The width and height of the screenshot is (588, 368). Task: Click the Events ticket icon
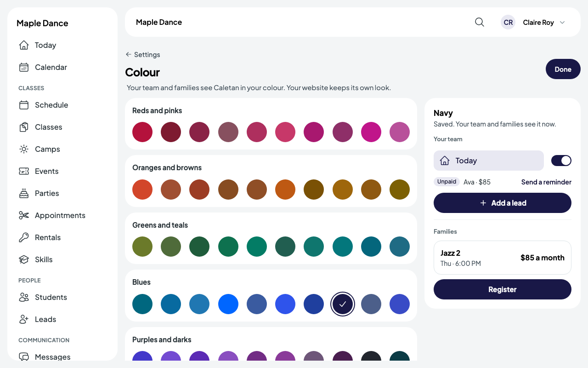24,171
